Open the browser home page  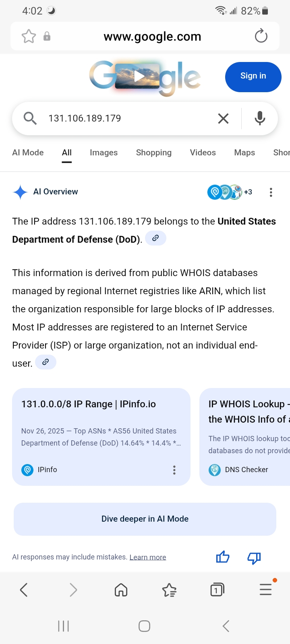pos(121,590)
